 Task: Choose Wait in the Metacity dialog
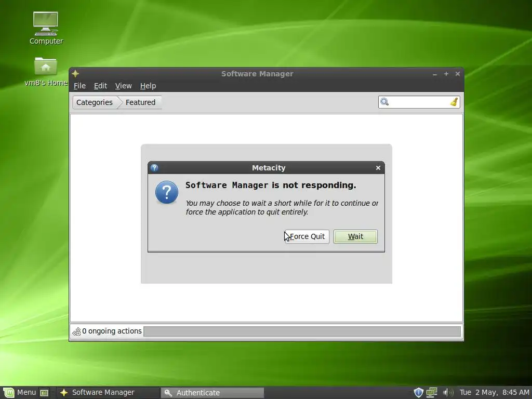coord(355,236)
